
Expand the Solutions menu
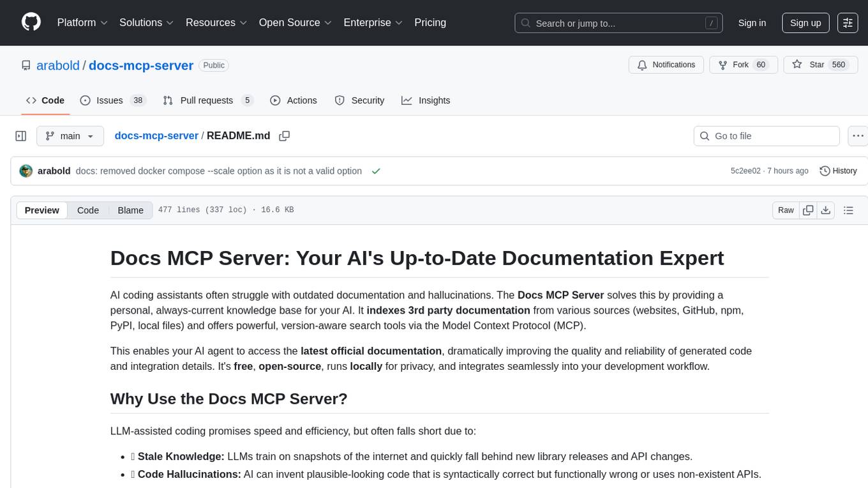pyautogui.click(x=147, y=22)
